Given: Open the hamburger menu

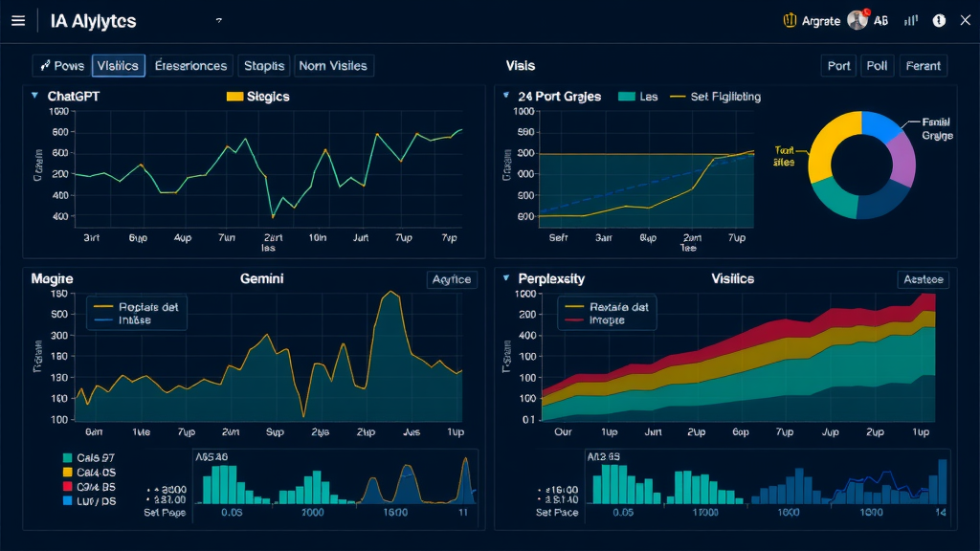Looking at the screenshot, I should (18, 21).
